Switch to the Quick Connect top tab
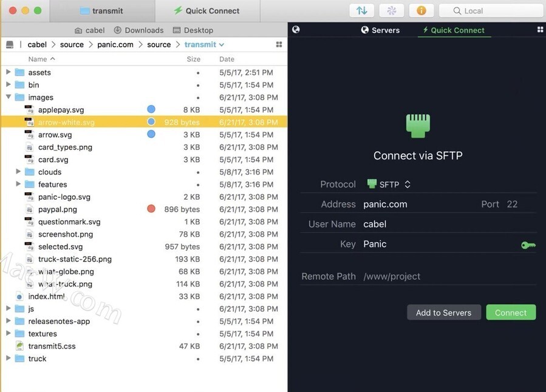The width and height of the screenshot is (546, 392). [207, 11]
